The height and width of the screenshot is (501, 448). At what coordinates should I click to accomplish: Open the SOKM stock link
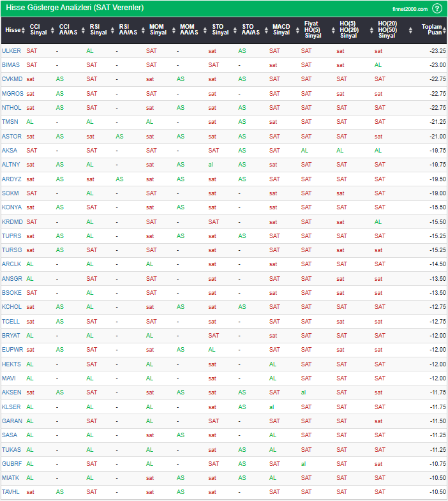click(10, 193)
